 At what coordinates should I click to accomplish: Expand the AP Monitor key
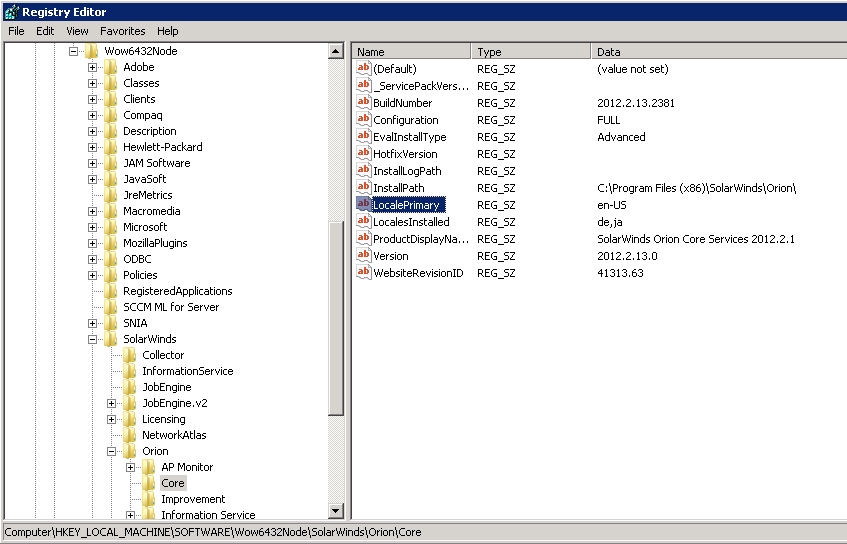pyautogui.click(x=130, y=467)
